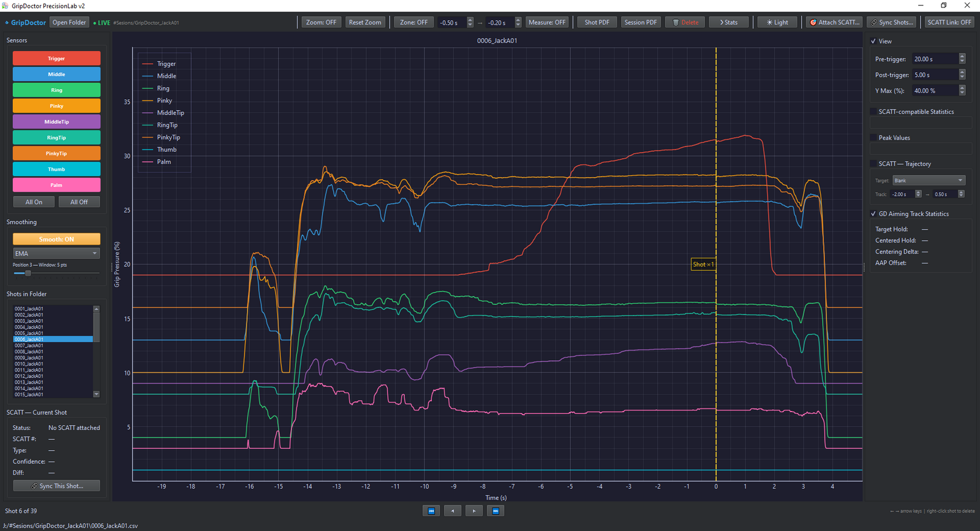Screen dimensions: 980x531
Task: Uncheck the View checkbox
Action: [x=873, y=41]
